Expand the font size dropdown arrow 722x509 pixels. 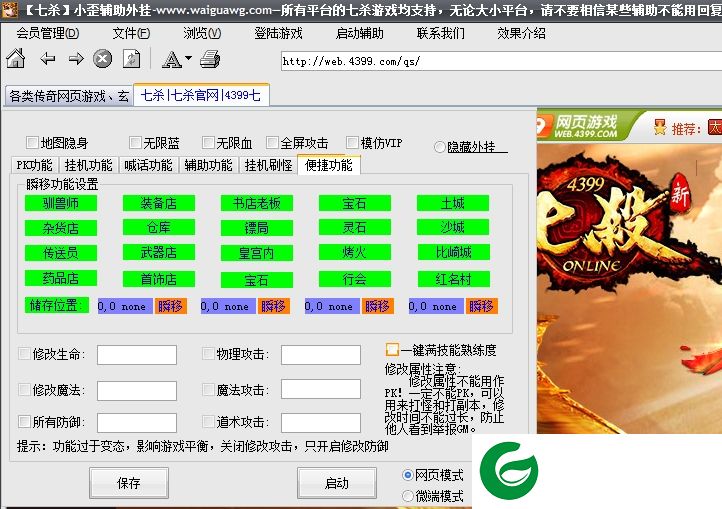(x=188, y=58)
